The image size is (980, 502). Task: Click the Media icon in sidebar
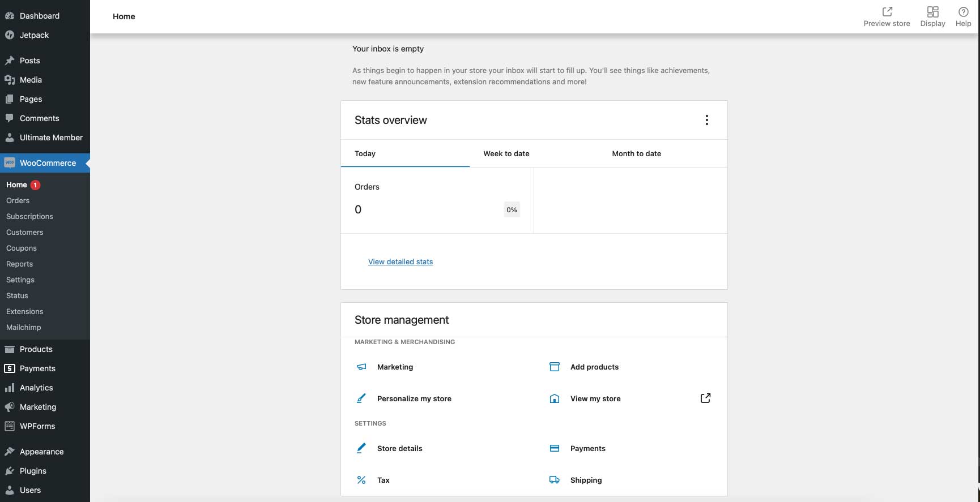(x=10, y=80)
